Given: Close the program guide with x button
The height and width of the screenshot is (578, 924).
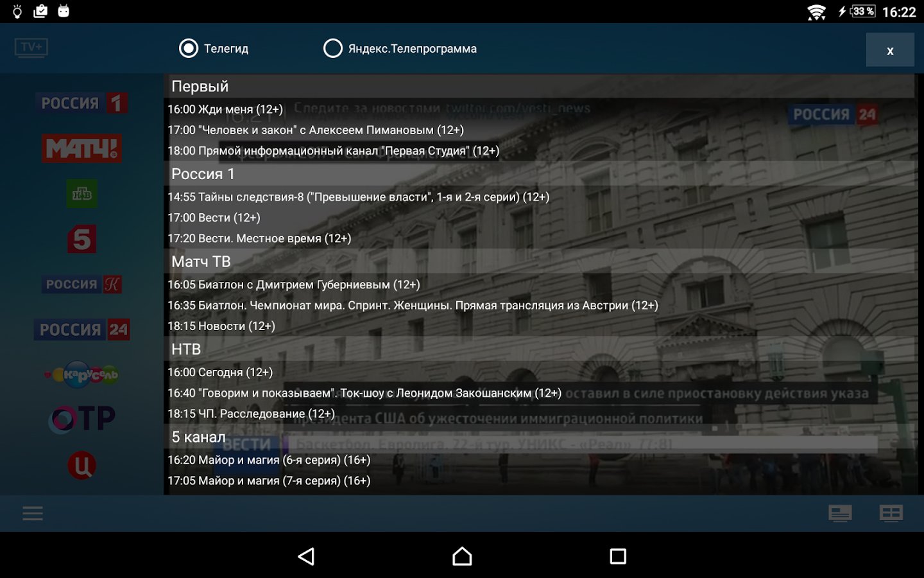Looking at the screenshot, I should pos(890,50).
